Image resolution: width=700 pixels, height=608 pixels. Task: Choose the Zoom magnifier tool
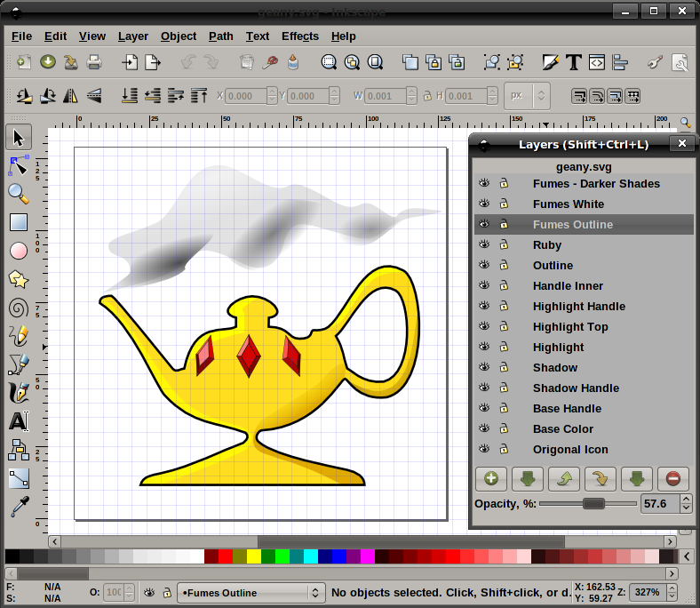coord(19,194)
